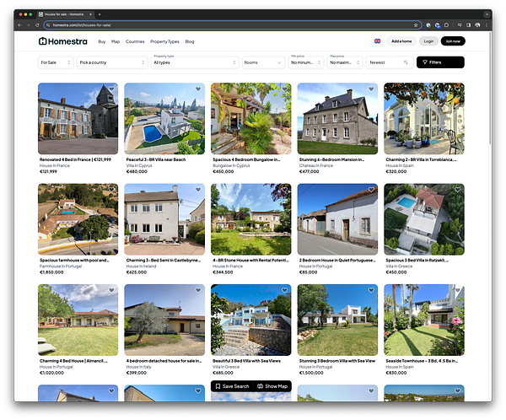Viewport: 506px width, 420px height.
Task: Favorite the Spacious farmhouse with pool listing
Action: pos(111,190)
